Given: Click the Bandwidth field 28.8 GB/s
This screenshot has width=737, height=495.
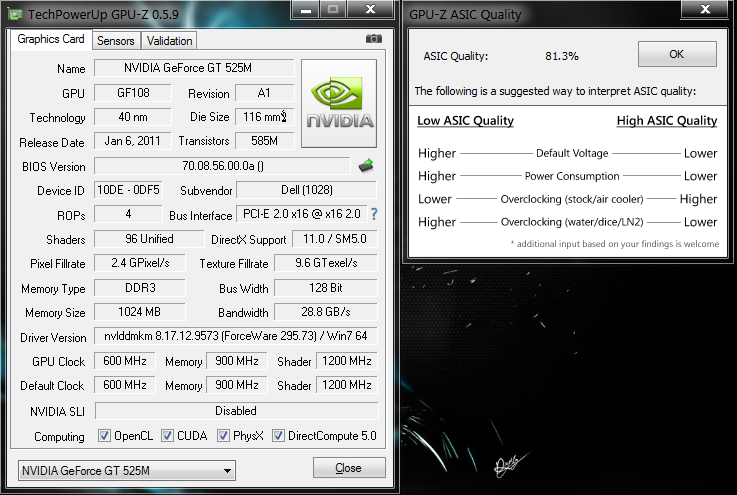Looking at the screenshot, I should [326, 312].
